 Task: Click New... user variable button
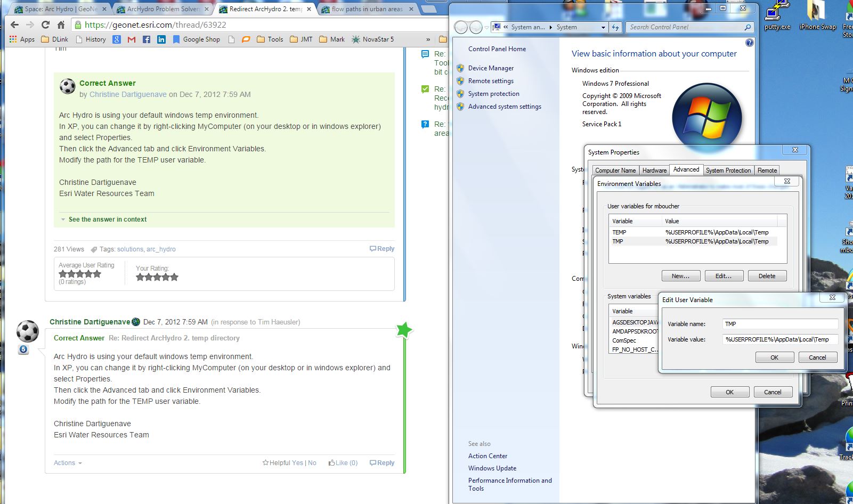680,276
